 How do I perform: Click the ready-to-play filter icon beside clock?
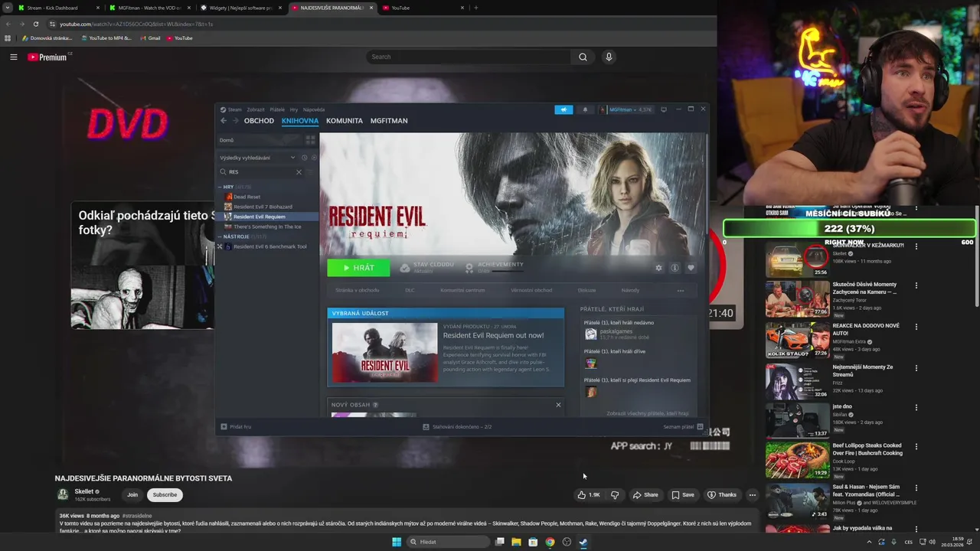pos(314,158)
